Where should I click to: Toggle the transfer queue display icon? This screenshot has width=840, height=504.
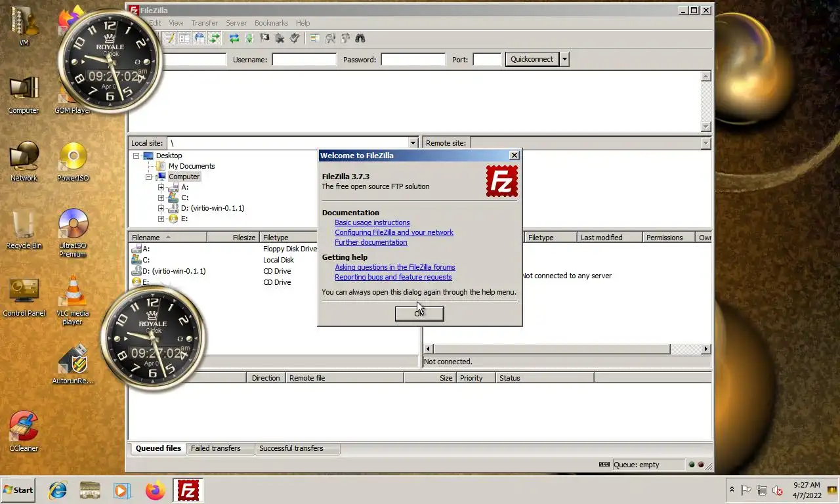tap(215, 39)
